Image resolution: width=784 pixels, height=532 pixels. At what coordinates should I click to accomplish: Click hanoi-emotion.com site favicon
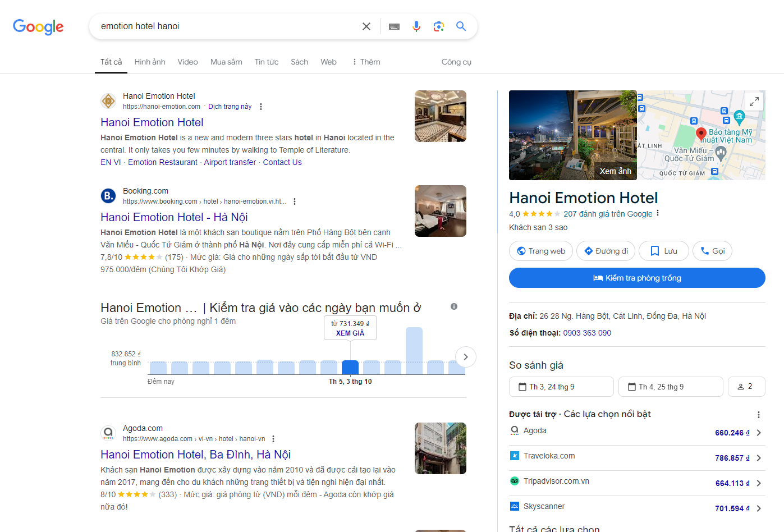pyautogui.click(x=108, y=101)
